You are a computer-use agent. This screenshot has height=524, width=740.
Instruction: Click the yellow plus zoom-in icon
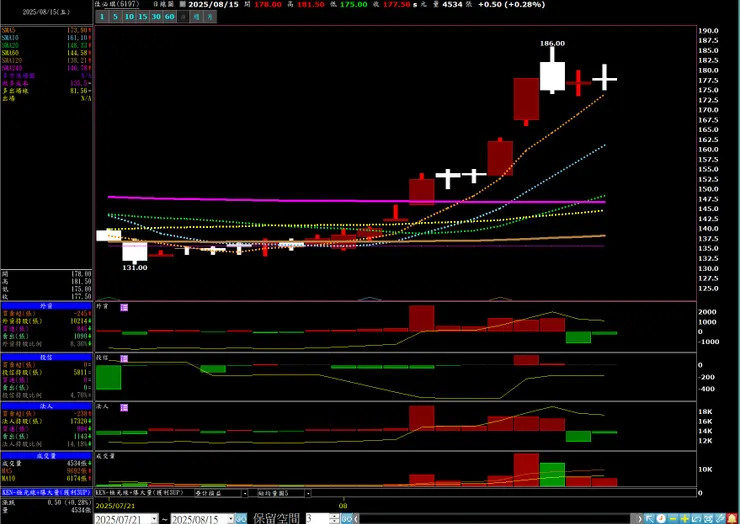[685, 519]
